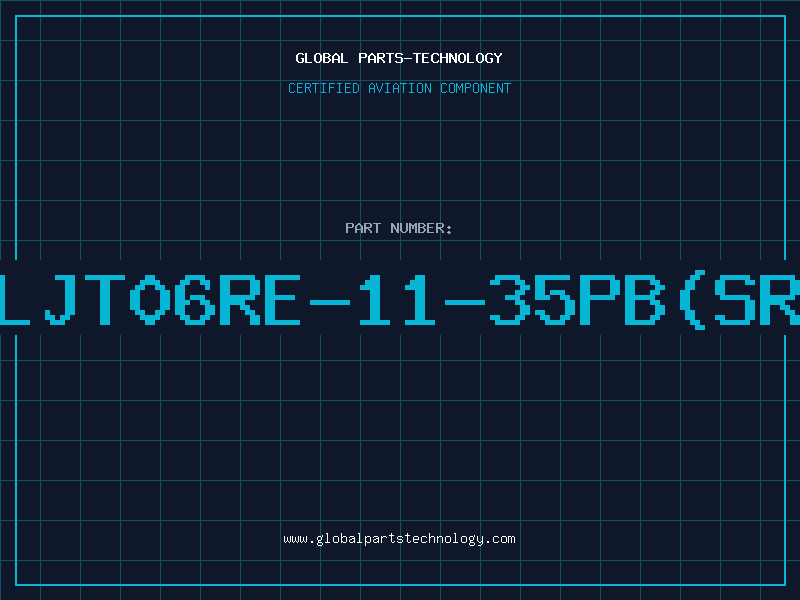Open the www.globalpartstechnology.com link
Image resolution: width=800 pixels, height=600 pixels.
(399, 539)
